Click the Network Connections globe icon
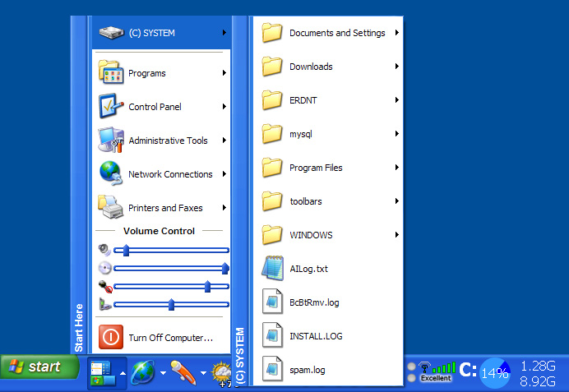569x392 pixels. tap(111, 173)
